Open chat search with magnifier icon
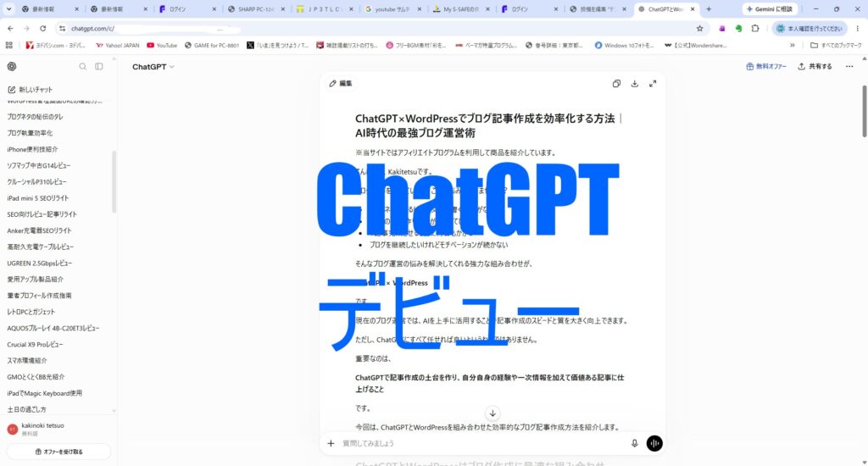Image resolution: width=868 pixels, height=466 pixels. (x=82, y=66)
